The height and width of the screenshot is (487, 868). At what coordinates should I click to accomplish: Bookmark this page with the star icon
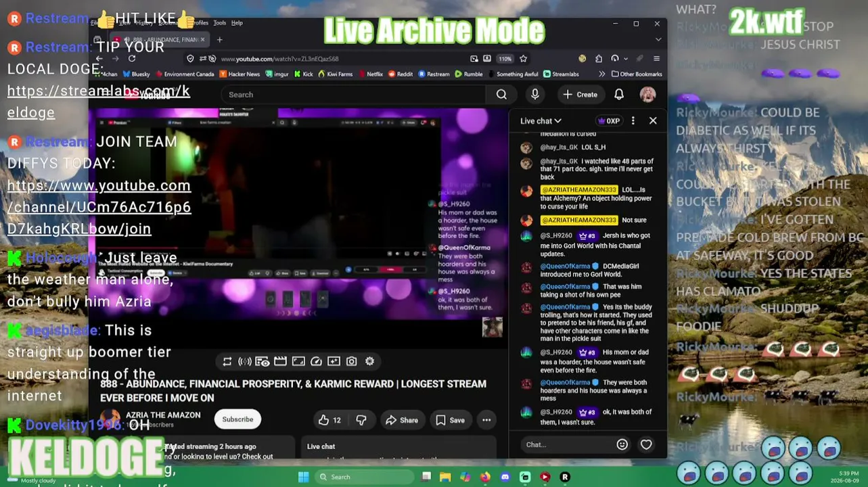click(523, 59)
